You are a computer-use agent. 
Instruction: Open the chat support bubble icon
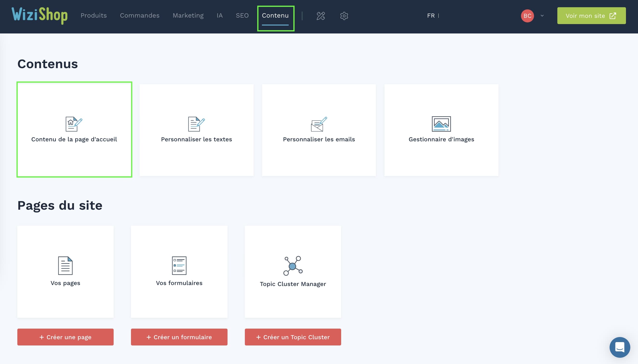coord(619,347)
